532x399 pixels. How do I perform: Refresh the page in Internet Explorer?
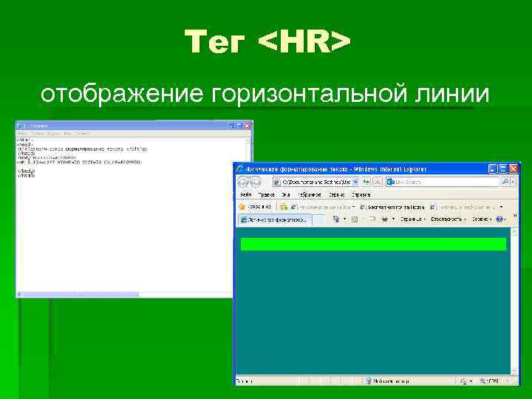tap(366, 183)
